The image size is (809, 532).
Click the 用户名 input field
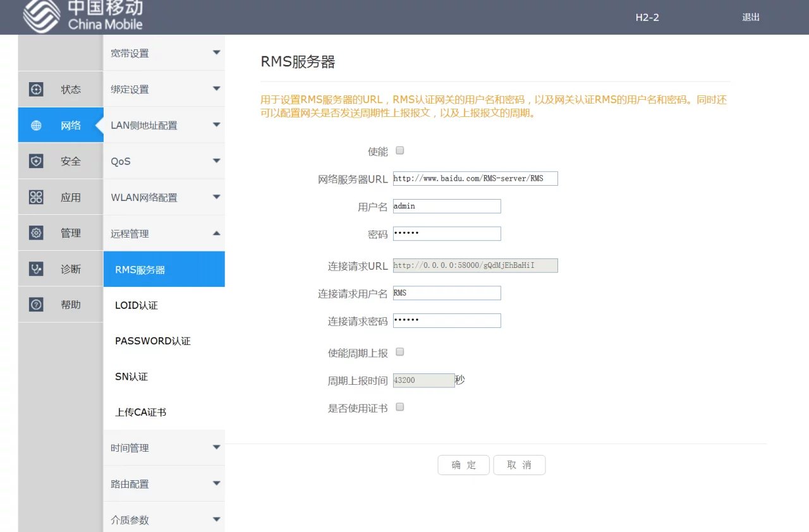pyautogui.click(x=446, y=206)
